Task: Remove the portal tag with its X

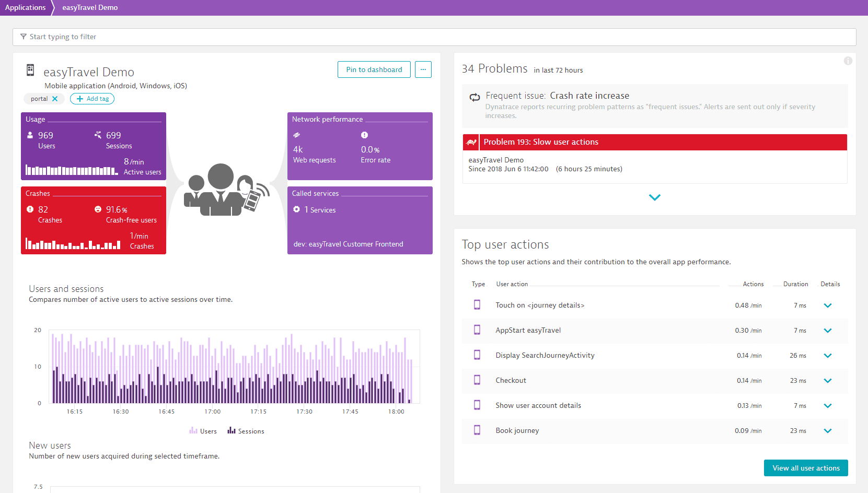Action: click(x=55, y=99)
